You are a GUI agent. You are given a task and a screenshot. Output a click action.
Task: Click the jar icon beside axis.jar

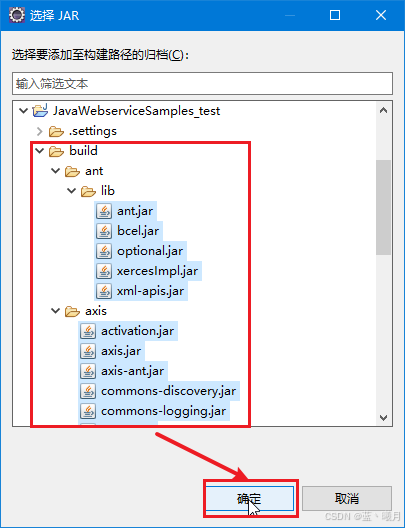tap(88, 352)
